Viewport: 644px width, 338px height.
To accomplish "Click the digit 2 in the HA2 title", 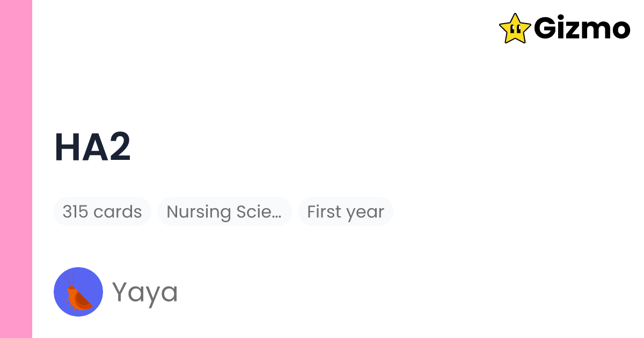I will point(118,148).
